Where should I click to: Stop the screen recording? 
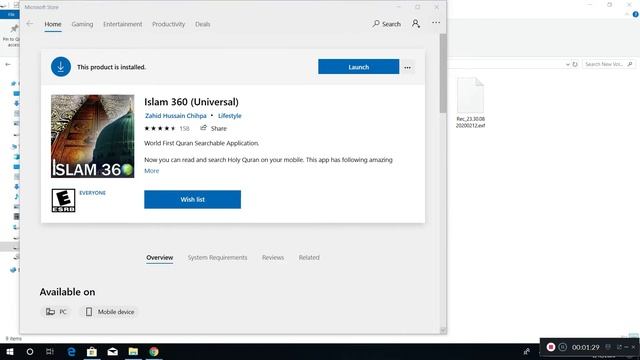pos(551,347)
